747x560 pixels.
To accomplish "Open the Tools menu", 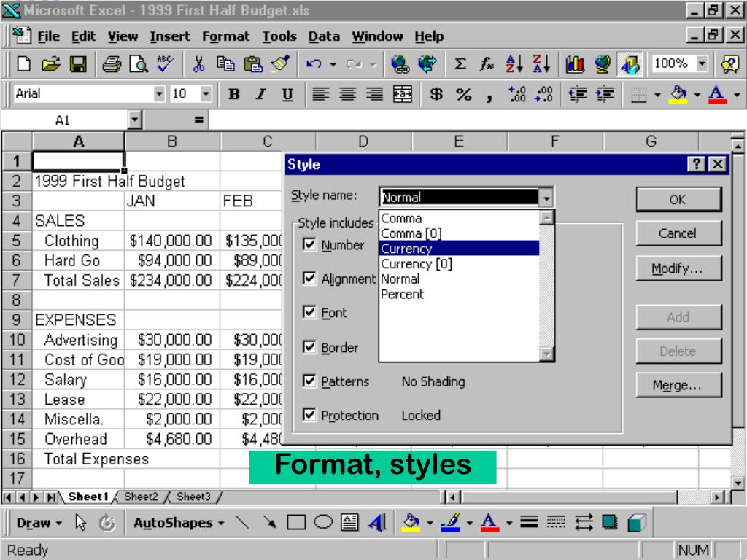I will [279, 36].
